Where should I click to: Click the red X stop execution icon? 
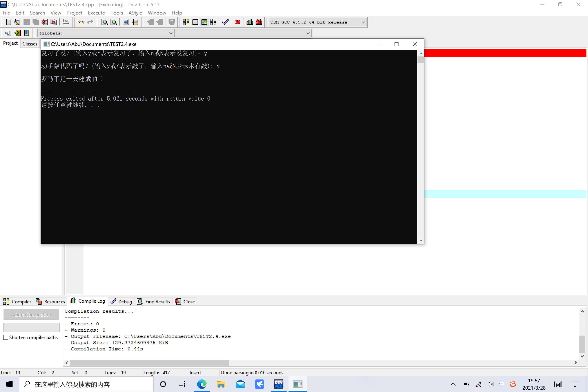(238, 22)
